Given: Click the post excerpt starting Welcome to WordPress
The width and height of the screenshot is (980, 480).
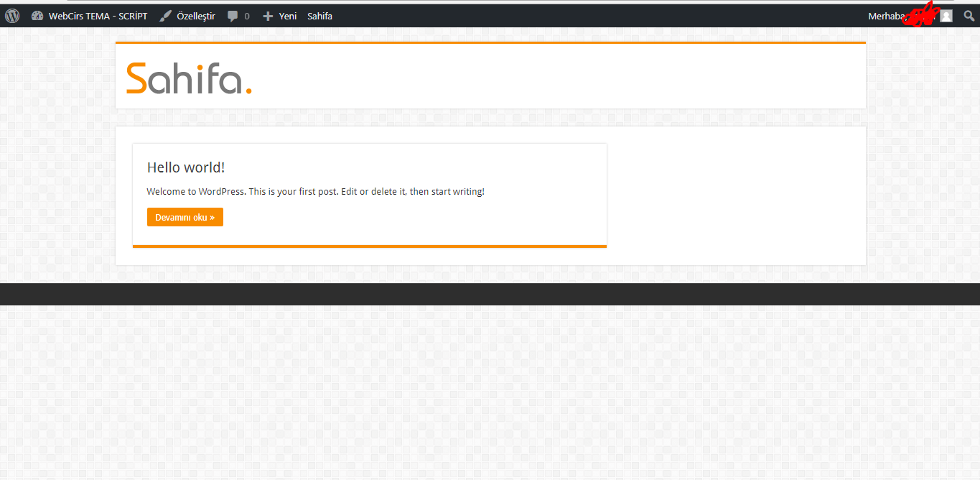Looking at the screenshot, I should [316, 192].
